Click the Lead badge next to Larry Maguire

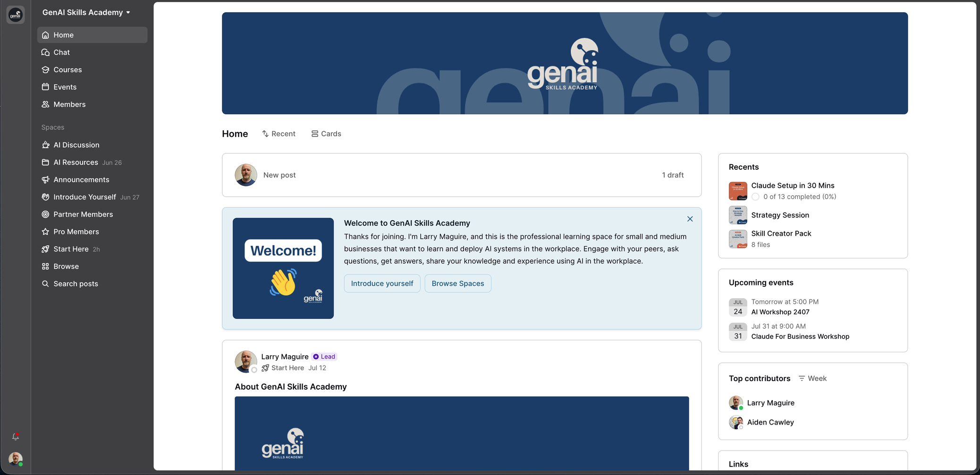point(324,357)
